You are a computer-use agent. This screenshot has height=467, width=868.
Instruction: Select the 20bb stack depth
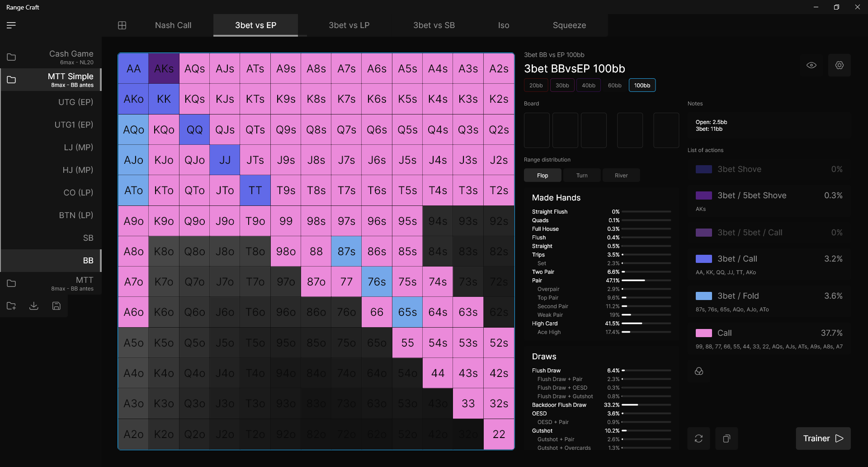536,85
